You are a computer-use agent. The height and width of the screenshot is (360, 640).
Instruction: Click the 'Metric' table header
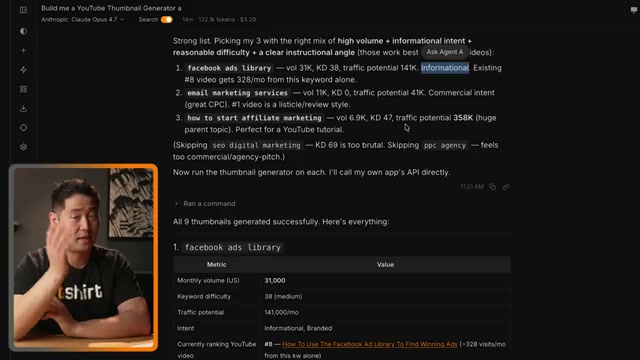[x=216, y=264]
